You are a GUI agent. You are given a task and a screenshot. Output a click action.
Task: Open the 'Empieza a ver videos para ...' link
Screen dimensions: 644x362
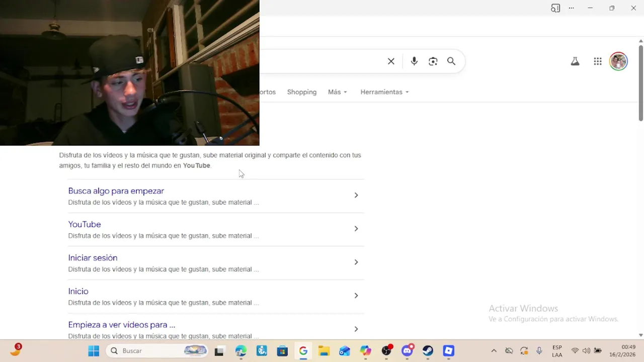(x=122, y=325)
